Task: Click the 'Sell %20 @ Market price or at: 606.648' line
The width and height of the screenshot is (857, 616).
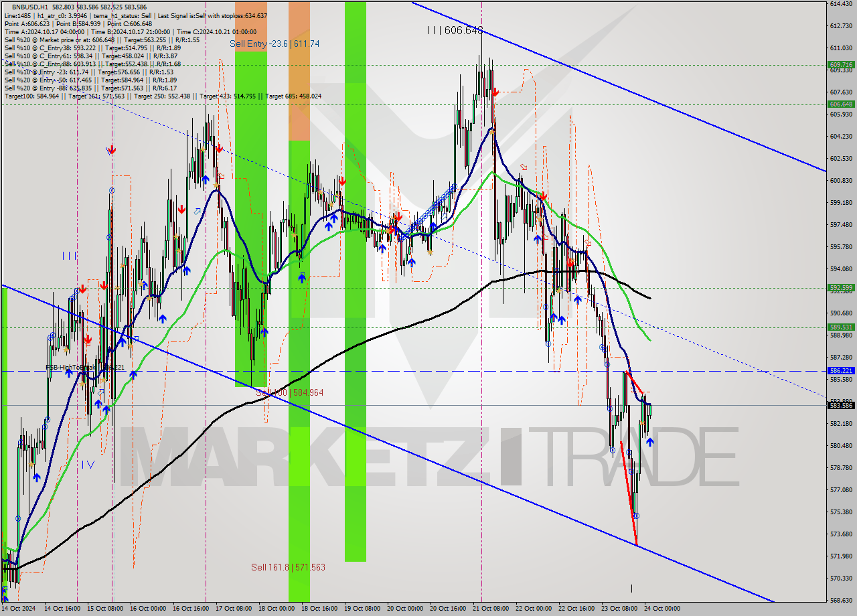Action: 60,40
